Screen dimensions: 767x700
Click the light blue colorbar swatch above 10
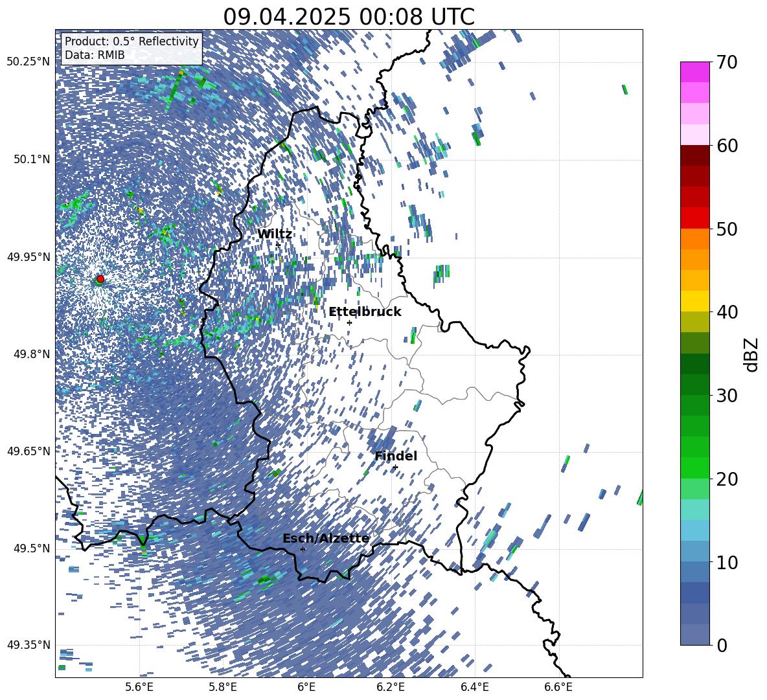pyautogui.click(x=694, y=530)
